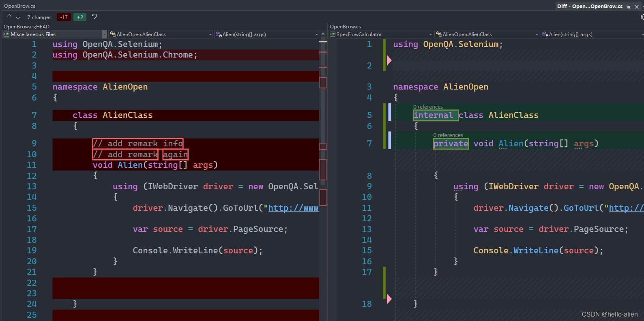The image size is (644, 321).
Task: Click the OpenBrow.cs;HEAD file label
Action: coord(26,27)
